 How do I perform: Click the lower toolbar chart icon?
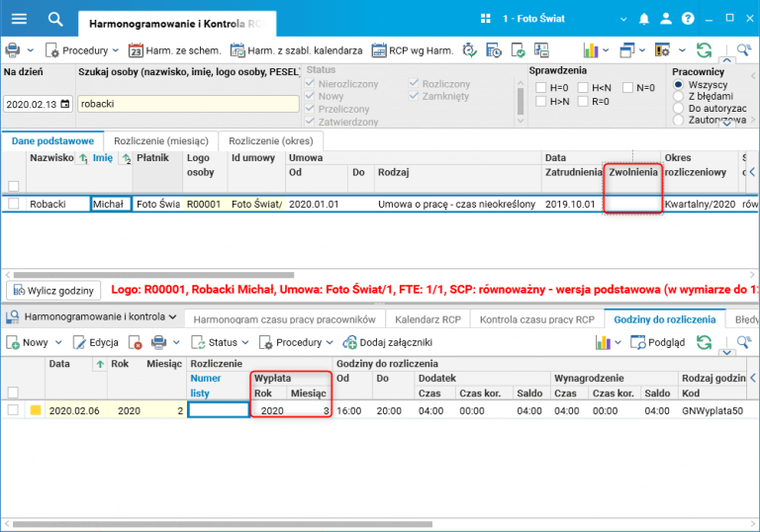pyautogui.click(x=603, y=342)
